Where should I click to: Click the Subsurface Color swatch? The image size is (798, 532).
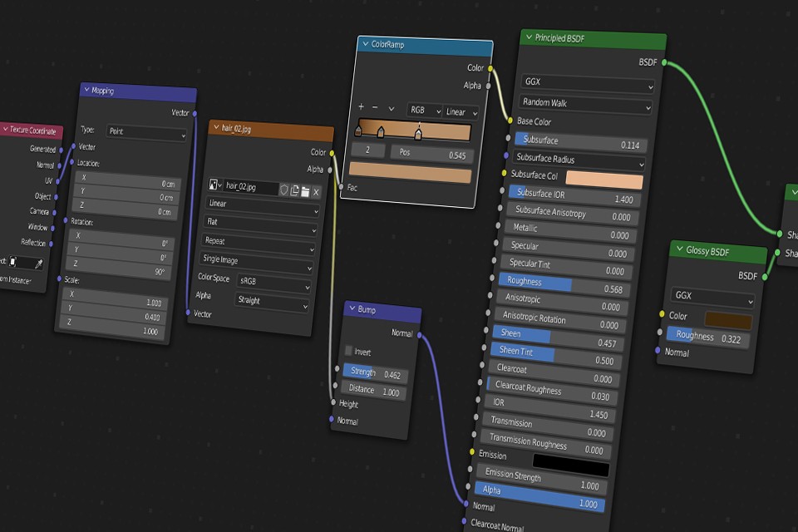[604, 180]
